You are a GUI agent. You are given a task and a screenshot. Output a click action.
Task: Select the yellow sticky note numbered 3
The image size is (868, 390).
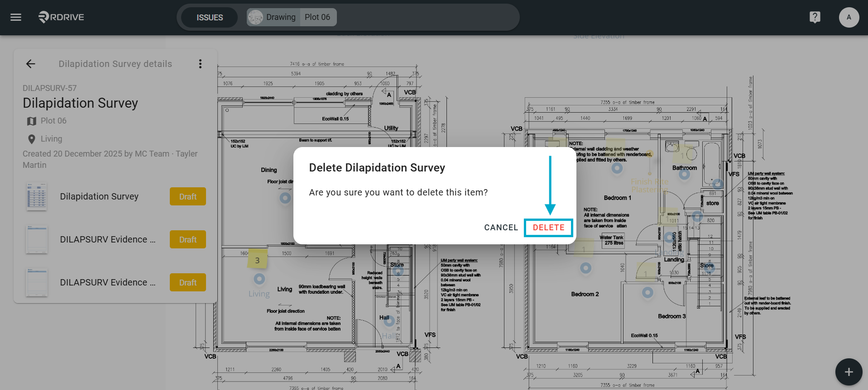point(257,260)
